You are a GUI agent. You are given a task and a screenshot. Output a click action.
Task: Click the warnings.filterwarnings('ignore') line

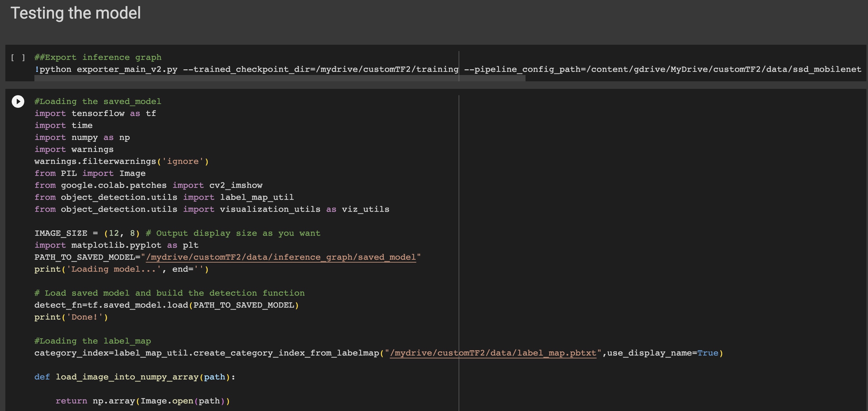coord(121,161)
